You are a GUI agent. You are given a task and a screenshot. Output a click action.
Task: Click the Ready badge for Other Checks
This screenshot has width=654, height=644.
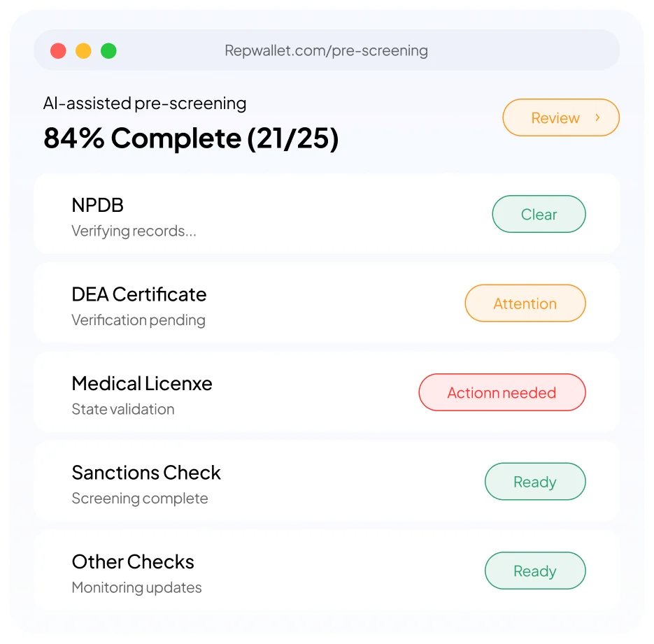[x=535, y=571]
